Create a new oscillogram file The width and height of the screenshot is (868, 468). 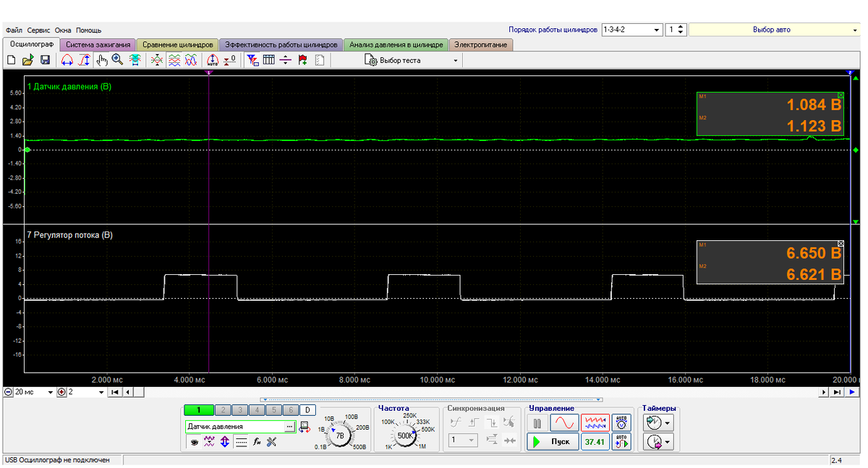[x=11, y=60]
